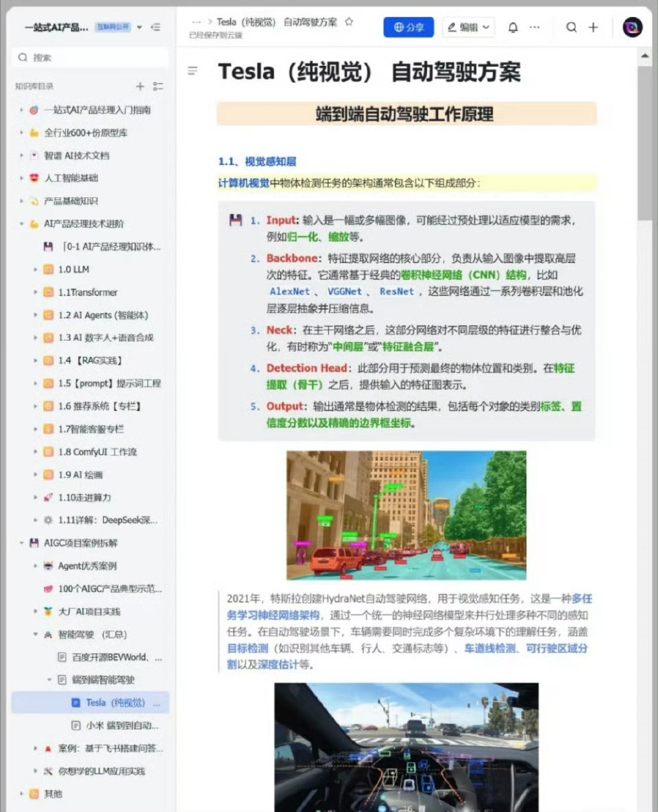The image size is (658, 812).
Task: Click the 互联网公开 visibility tag
Action: click(114, 27)
